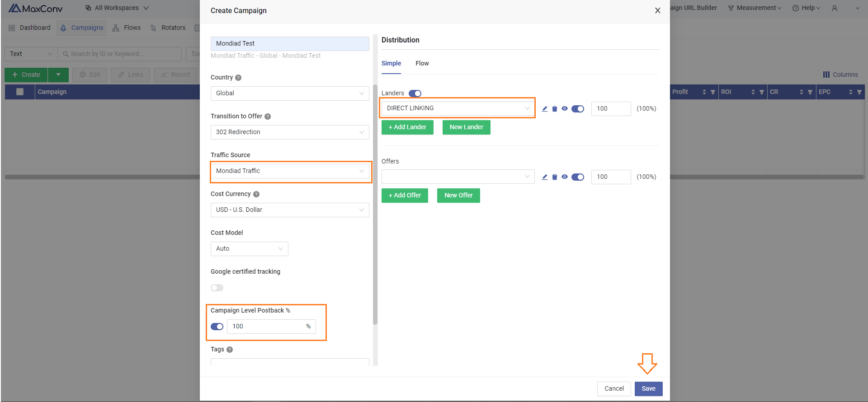Click the edit pencil icon for the lander row
Viewport: 868px width, 402px height.
coord(545,109)
